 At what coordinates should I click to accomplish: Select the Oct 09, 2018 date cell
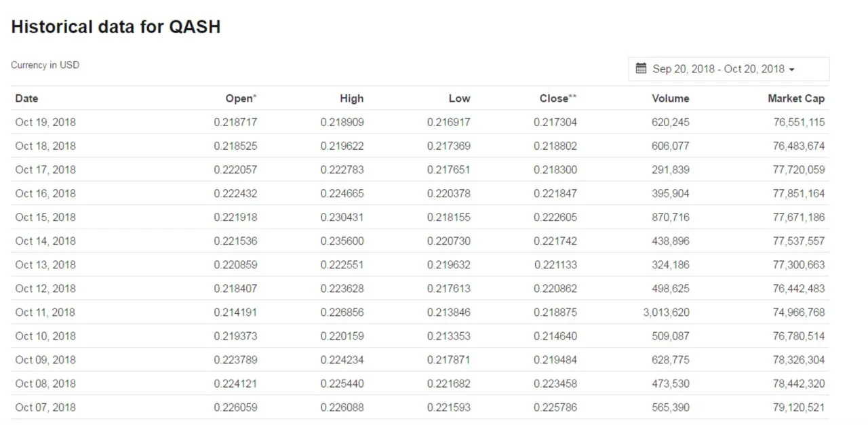pos(45,360)
